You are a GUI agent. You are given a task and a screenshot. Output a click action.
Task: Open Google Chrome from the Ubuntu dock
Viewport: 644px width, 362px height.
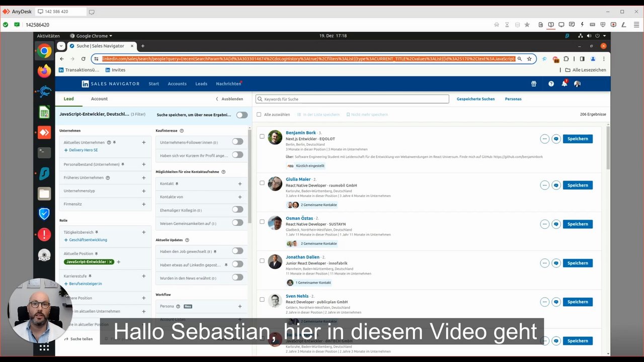(44, 51)
